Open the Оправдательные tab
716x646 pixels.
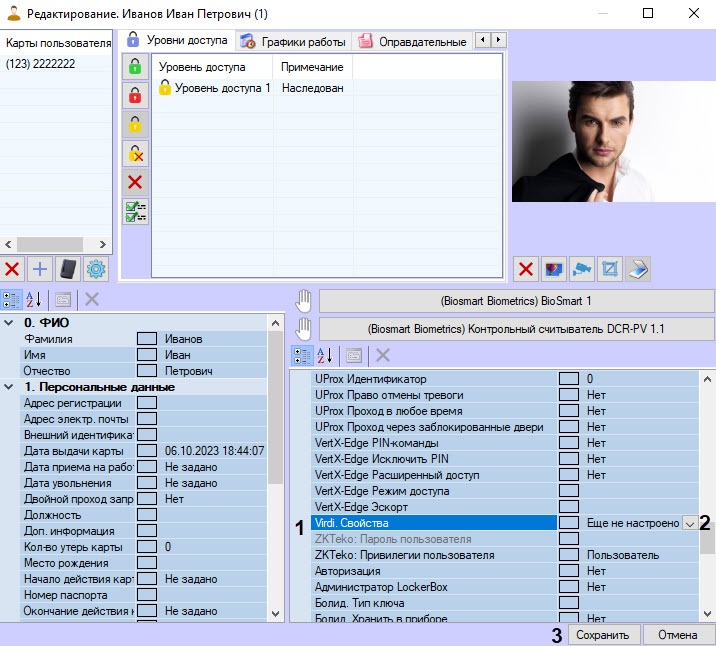413,42
